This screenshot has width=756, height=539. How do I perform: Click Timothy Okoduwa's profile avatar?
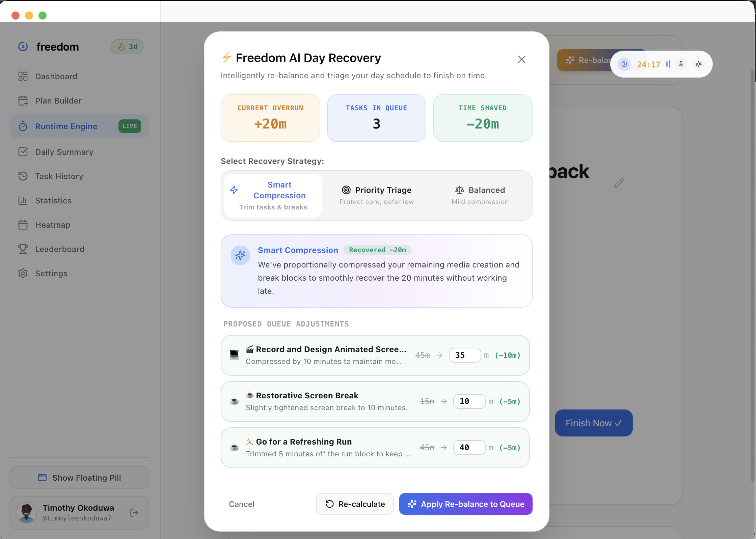[x=26, y=513]
